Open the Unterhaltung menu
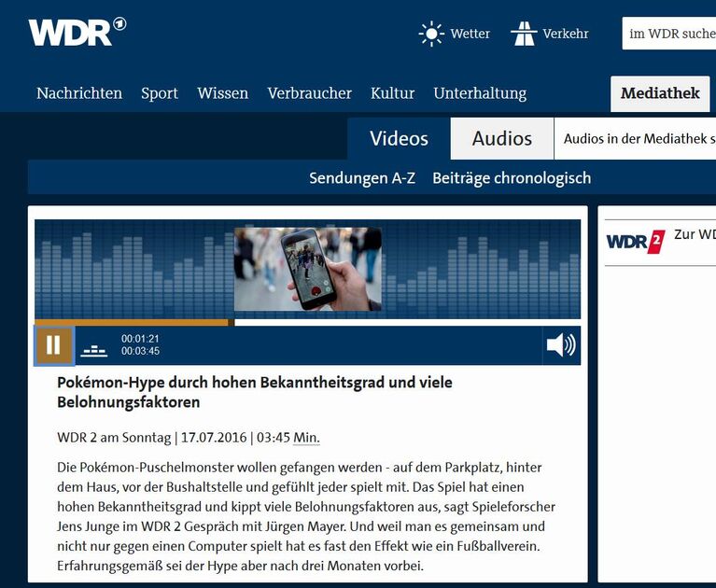716x588 pixels. pyautogui.click(x=480, y=93)
